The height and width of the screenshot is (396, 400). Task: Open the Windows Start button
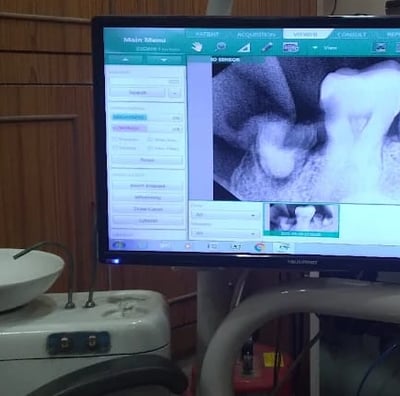[x=119, y=246]
